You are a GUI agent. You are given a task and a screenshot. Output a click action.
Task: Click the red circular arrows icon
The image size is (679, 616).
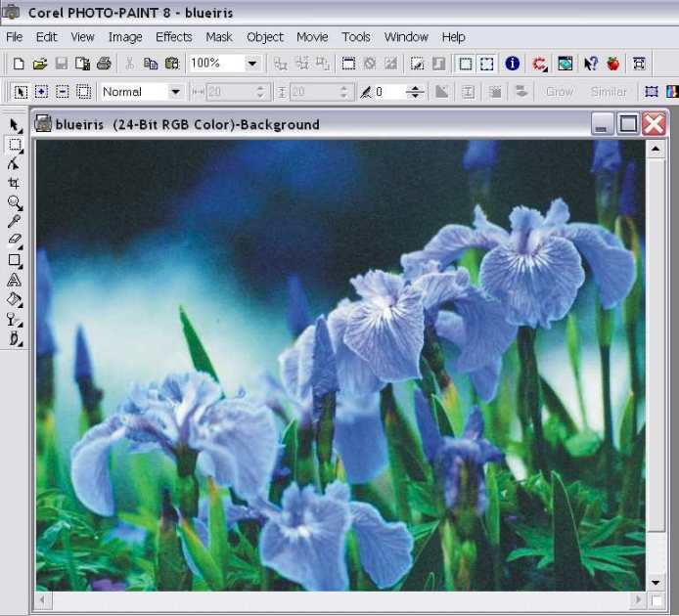(x=539, y=64)
